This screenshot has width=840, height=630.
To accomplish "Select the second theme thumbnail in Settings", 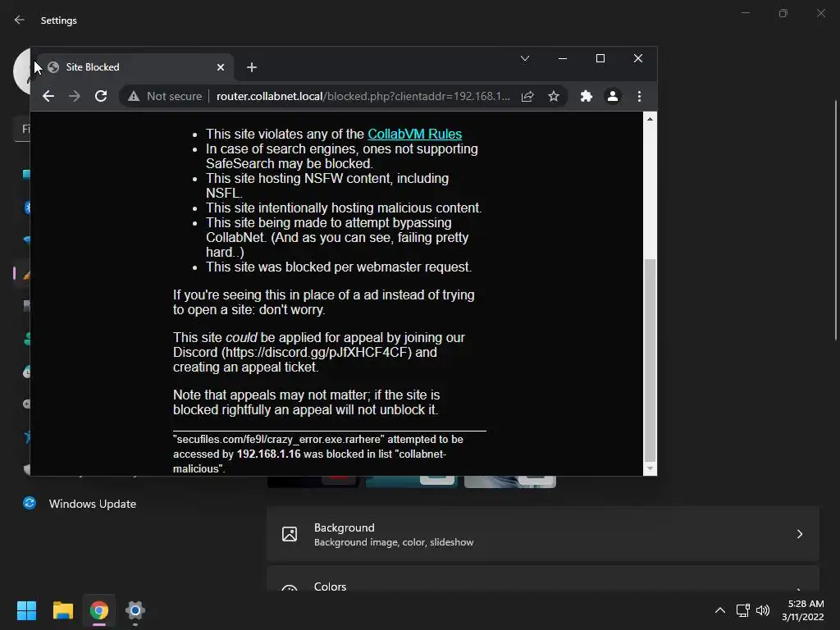I will [x=412, y=482].
